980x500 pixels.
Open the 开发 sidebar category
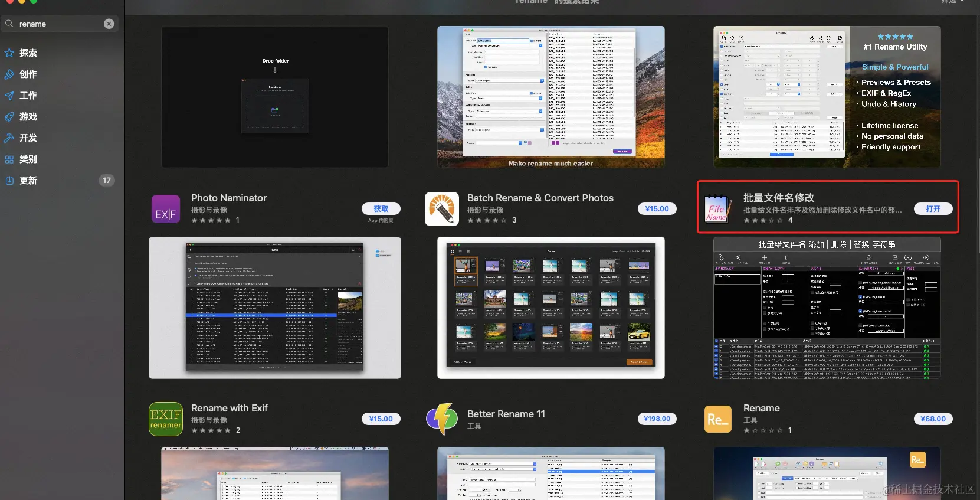pyautogui.click(x=28, y=138)
